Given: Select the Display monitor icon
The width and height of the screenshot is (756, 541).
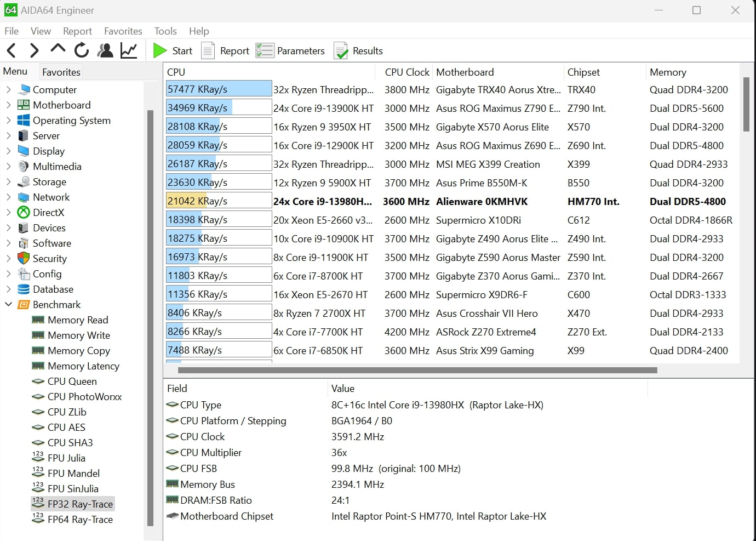Looking at the screenshot, I should click(x=24, y=151).
